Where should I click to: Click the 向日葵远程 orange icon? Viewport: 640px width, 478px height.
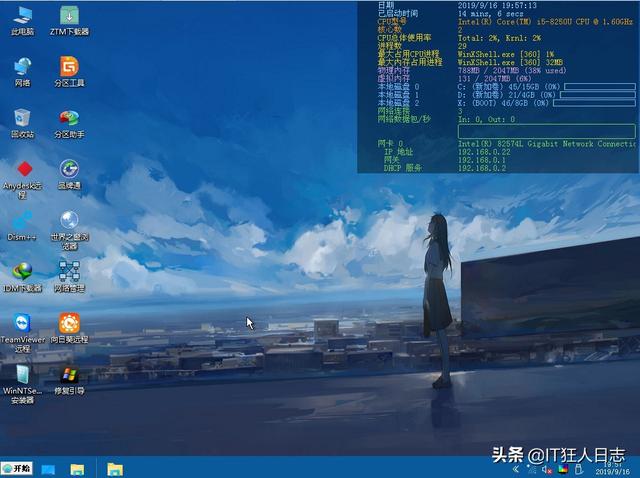click(69, 329)
